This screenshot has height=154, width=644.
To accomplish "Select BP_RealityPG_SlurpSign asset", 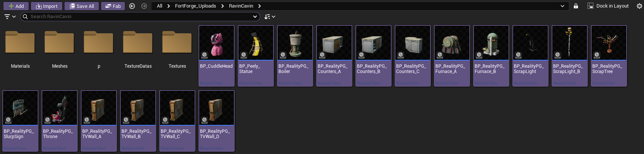I will [x=20, y=121].
